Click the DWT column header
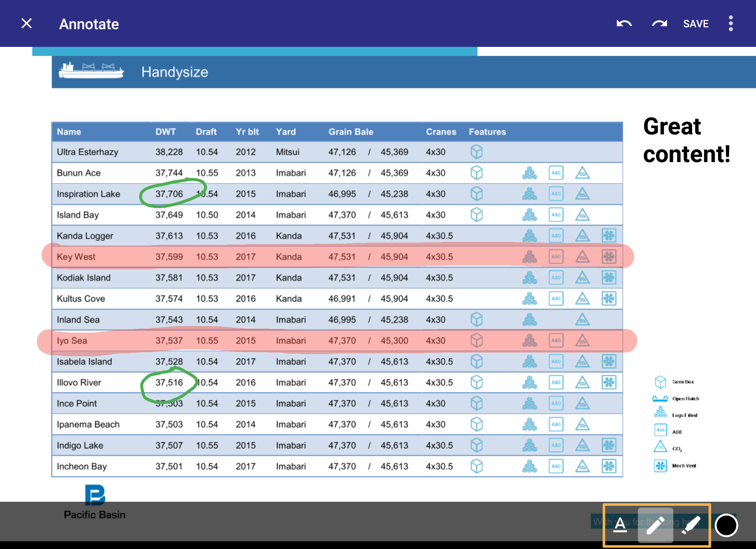Viewport: 756px width, 549px height. pos(166,132)
